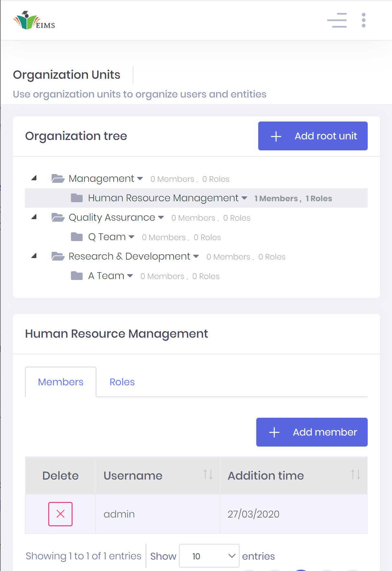
Task: Click the Management folder icon
Action: 58,179
